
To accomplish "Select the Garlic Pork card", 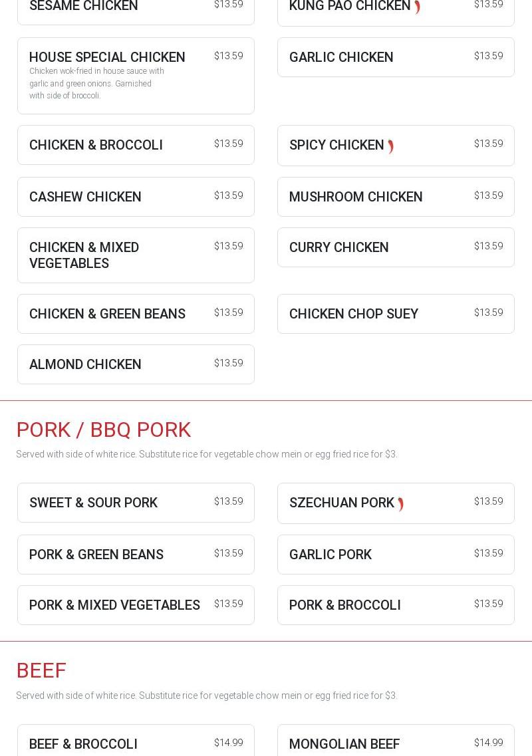I will pyautogui.click(x=396, y=555).
